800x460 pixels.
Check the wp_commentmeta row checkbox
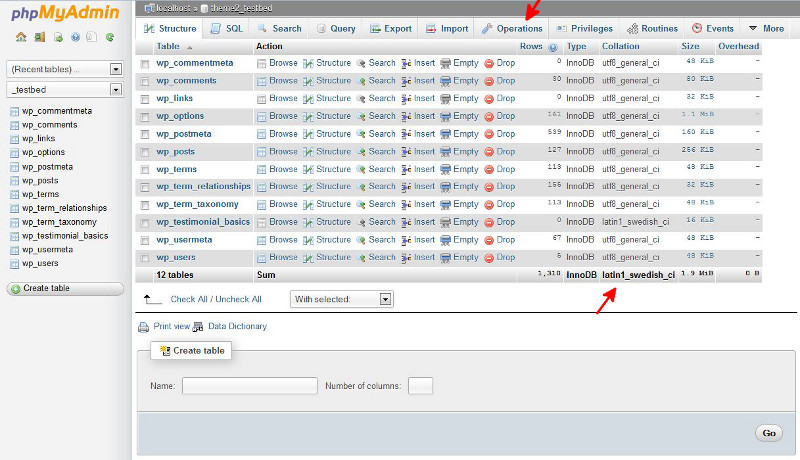(145, 64)
